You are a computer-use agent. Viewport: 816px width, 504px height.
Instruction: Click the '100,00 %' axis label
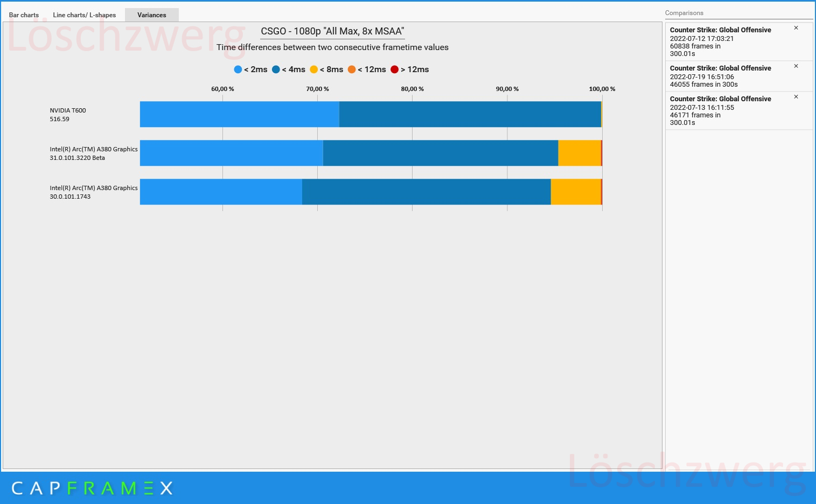(x=602, y=89)
